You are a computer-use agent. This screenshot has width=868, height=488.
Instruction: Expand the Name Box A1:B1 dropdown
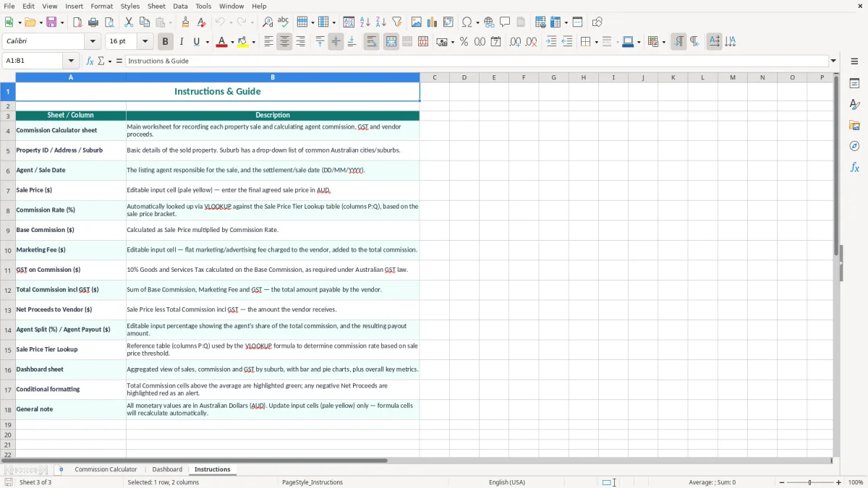tap(71, 61)
